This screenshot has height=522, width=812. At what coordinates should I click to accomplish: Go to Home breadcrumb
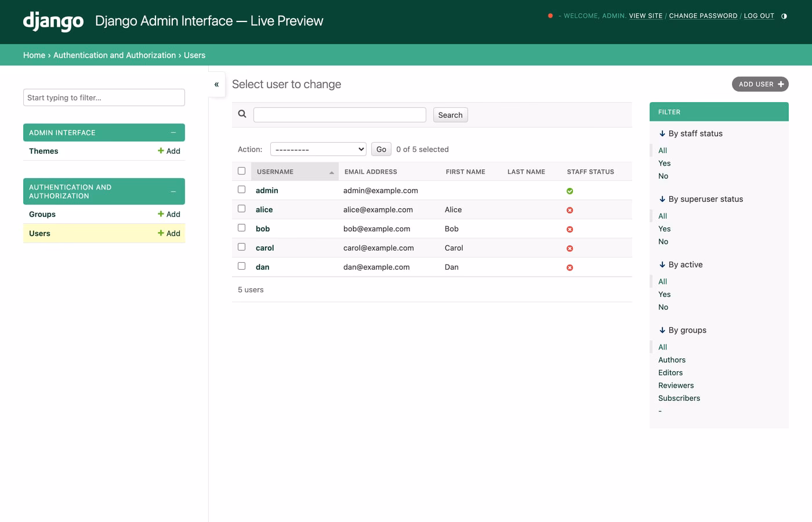34,55
